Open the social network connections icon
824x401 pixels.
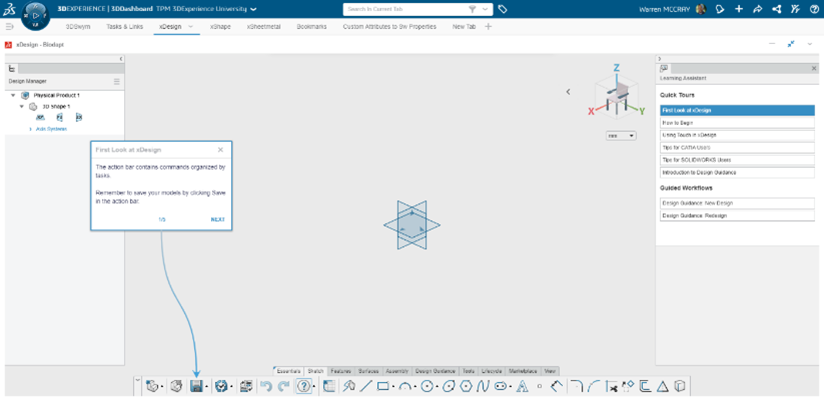coord(776,9)
